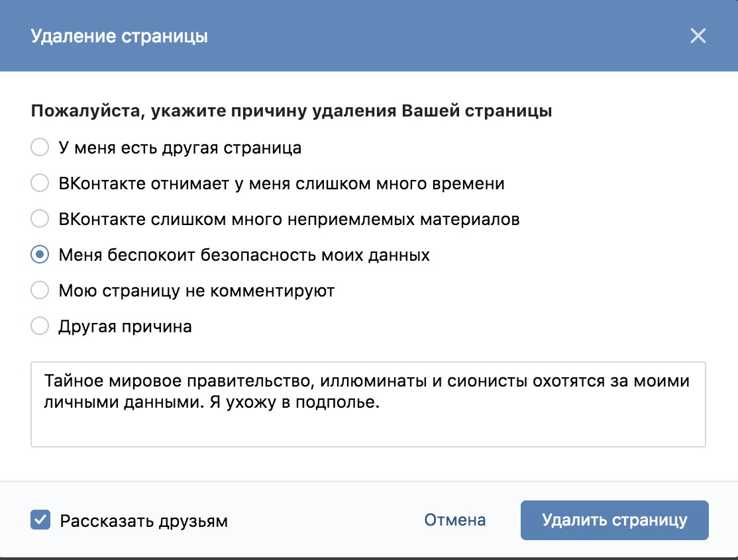Viewport: 738px width, 560px height.
Task: Click the selected "Меня беспокоит безопасность моих данных" radio
Action: coord(40,255)
